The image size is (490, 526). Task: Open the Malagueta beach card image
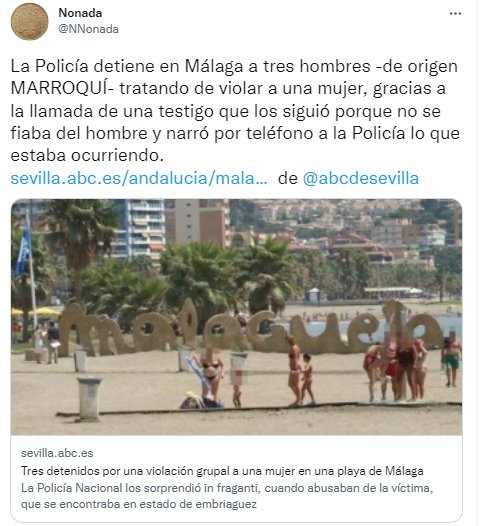pyautogui.click(x=236, y=317)
